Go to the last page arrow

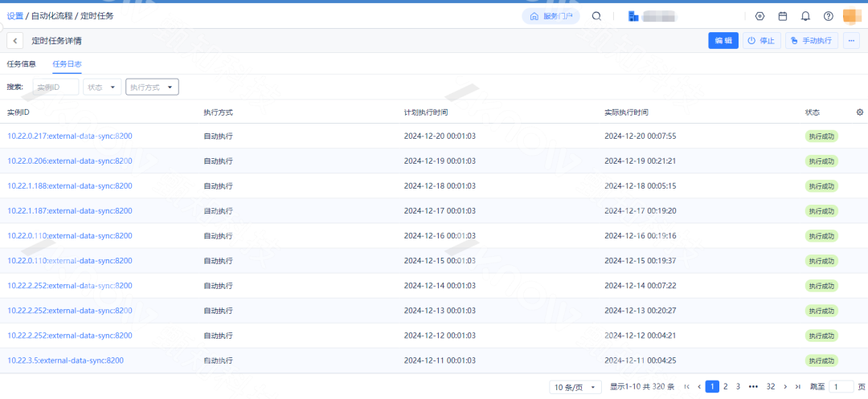point(797,387)
